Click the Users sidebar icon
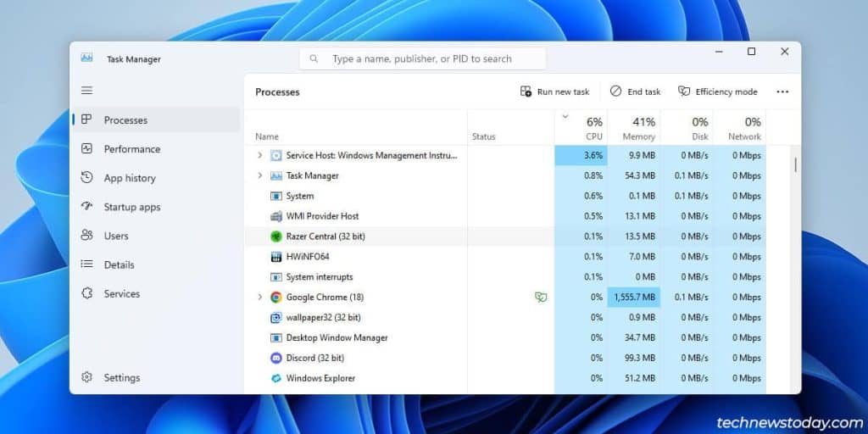Viewport: 868px width, 434px height. (86, 236)
